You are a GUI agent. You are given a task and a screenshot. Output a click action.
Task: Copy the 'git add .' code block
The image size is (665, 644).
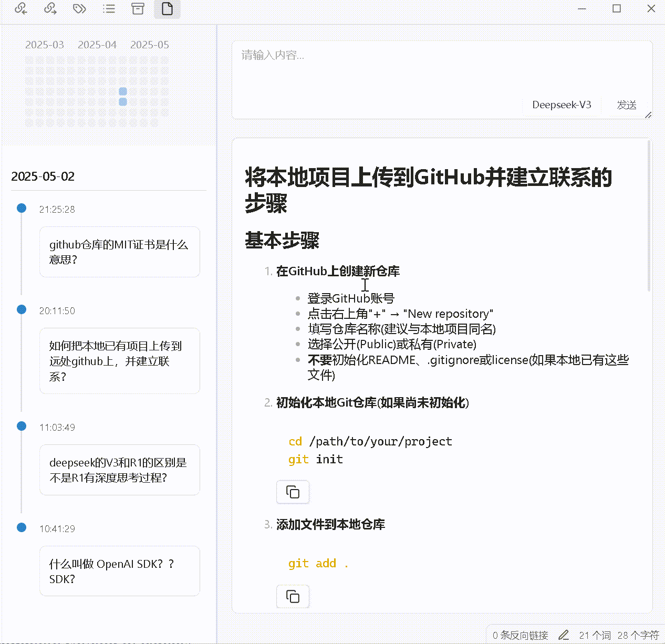click(293, 597)
